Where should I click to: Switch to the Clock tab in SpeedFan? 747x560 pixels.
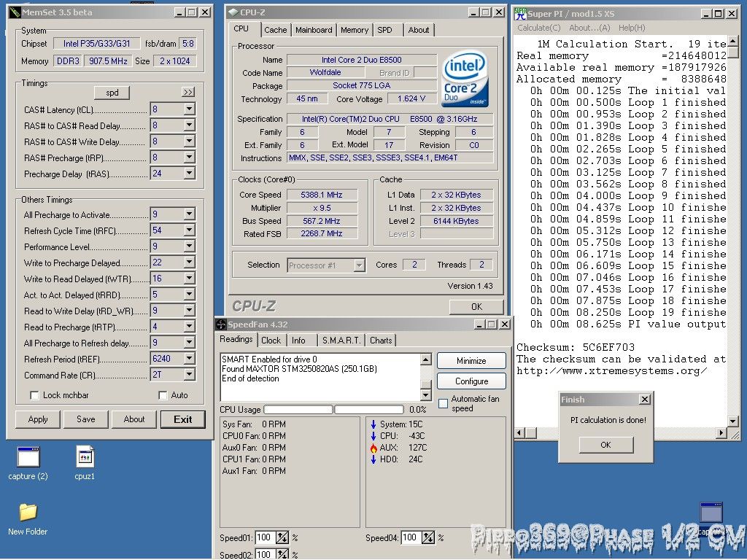271,341
